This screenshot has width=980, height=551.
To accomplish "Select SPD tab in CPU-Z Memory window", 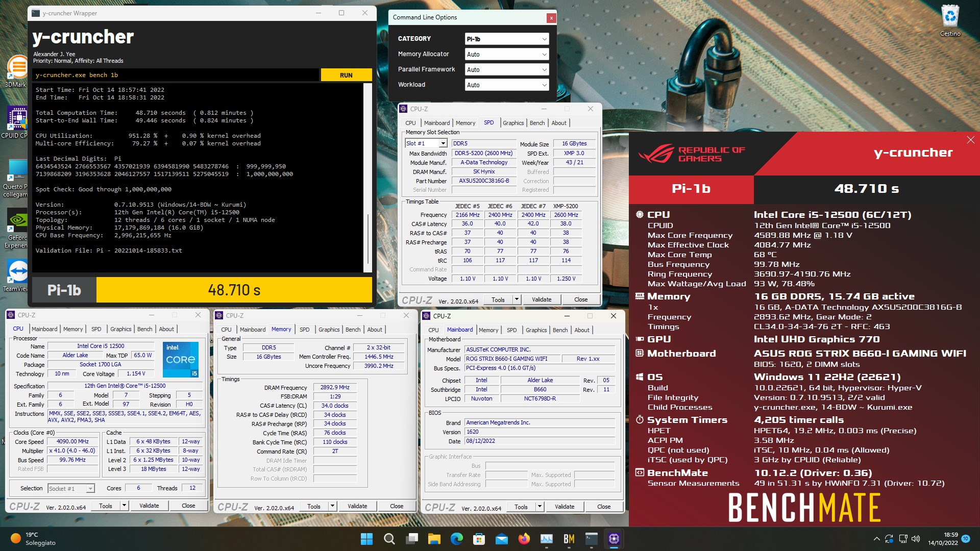I will click(304, 330).
